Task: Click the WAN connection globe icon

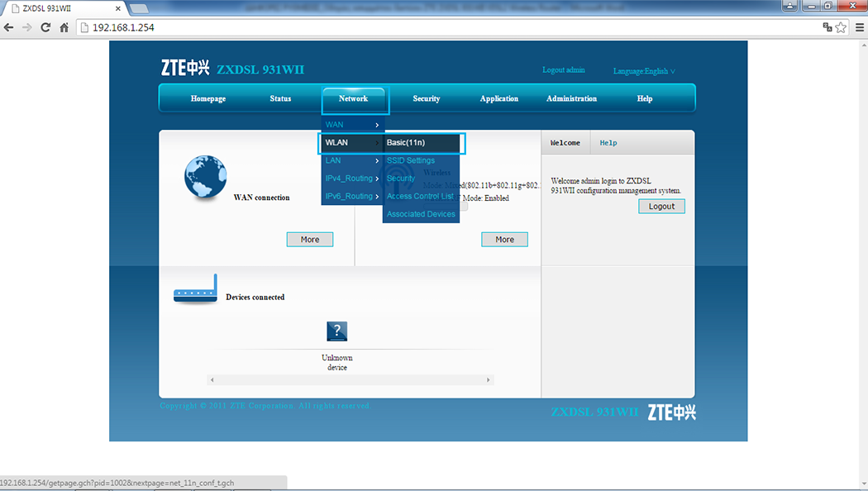Action: 205,177
